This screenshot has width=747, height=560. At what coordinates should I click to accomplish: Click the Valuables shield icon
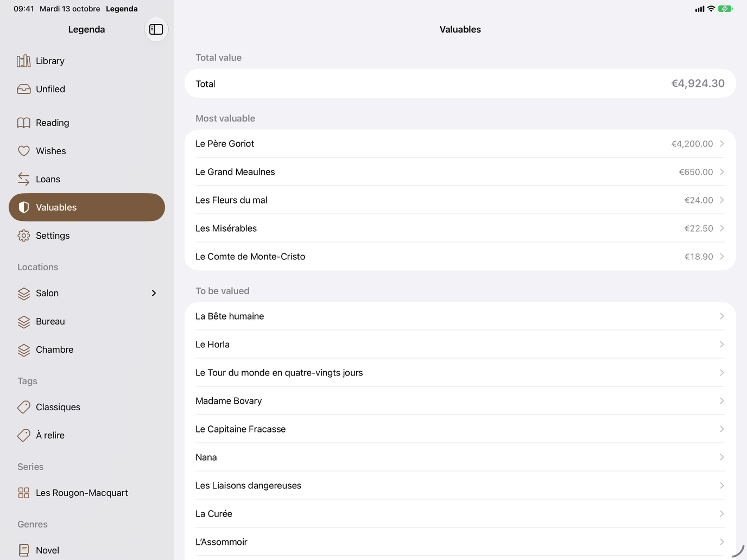pos(24,207)
